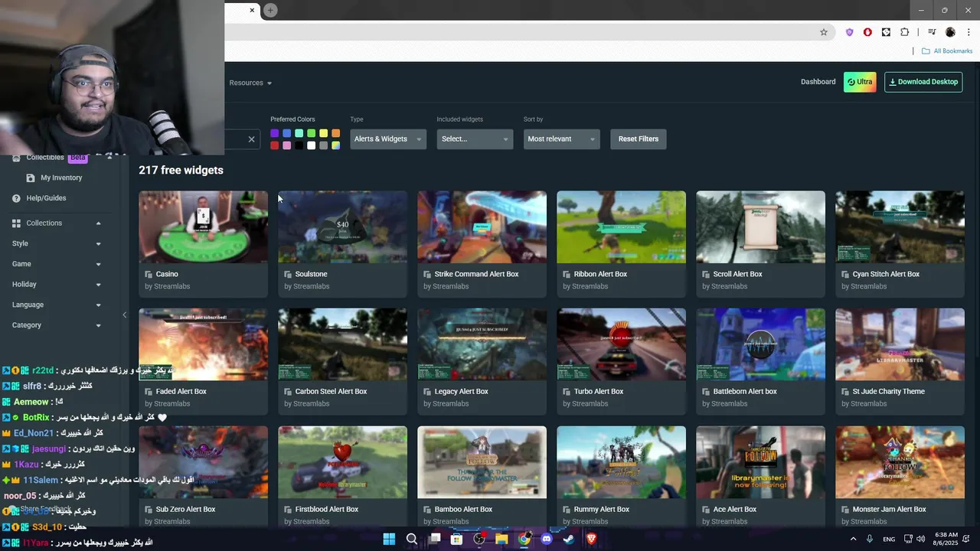Open the Extensions puzzle-piece menu

pyautogui.click(x=905, y=32)
